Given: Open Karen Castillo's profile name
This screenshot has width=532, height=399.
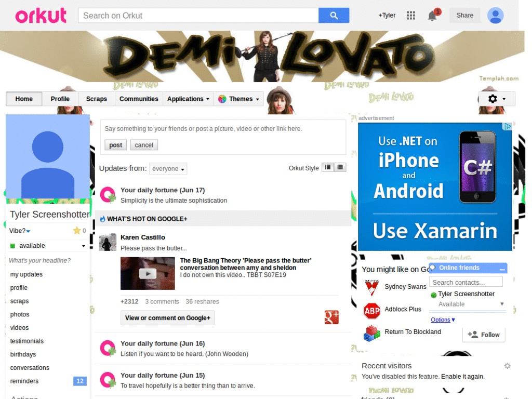Looking at the screenshot, I should pos(143,237).
